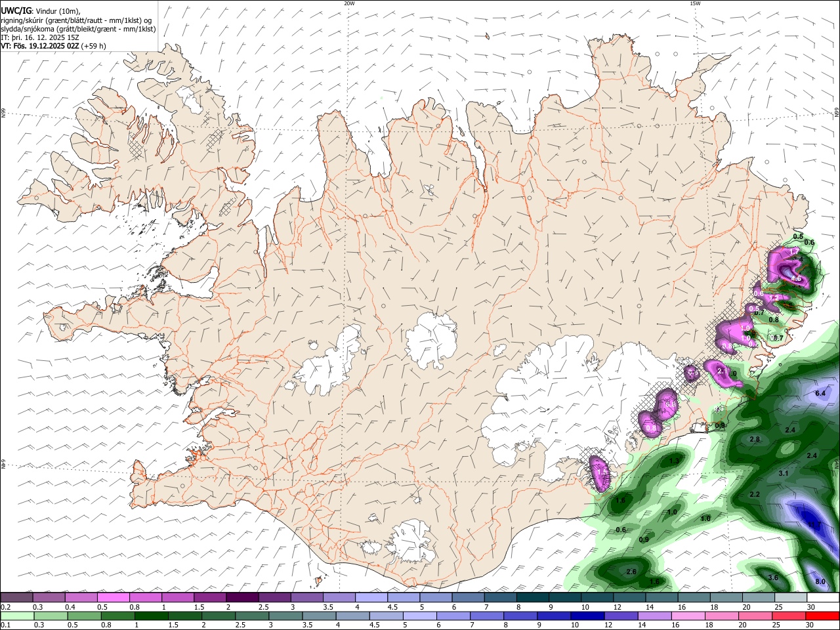Click the '8.0' precipitation value on the map
840x630 pixels.
820,582
